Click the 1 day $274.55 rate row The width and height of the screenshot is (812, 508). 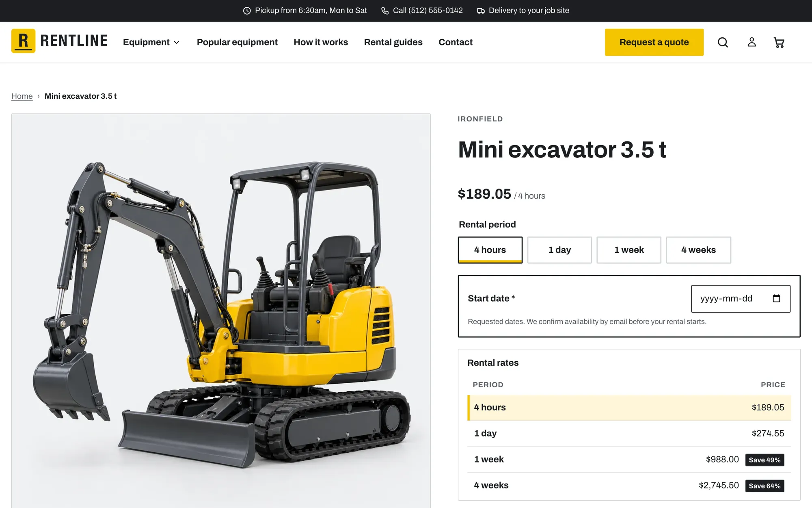629,434
